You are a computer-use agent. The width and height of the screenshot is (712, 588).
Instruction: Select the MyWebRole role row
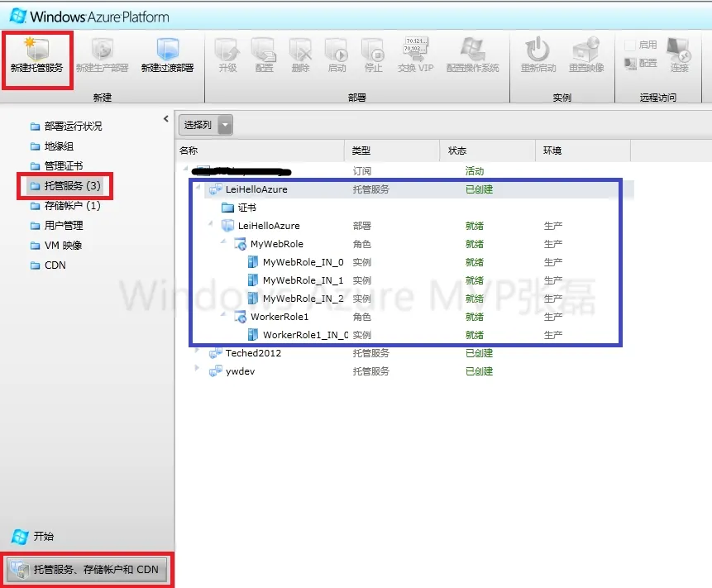coord(405,244)
